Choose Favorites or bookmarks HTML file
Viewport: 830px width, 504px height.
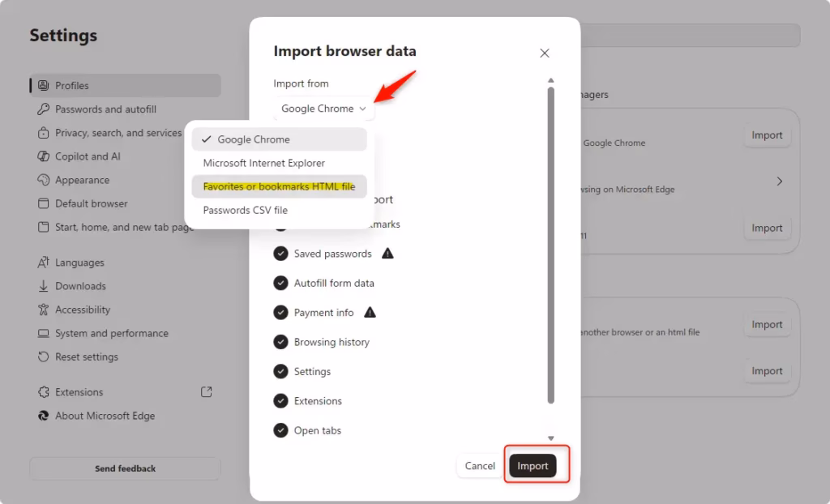279,186
